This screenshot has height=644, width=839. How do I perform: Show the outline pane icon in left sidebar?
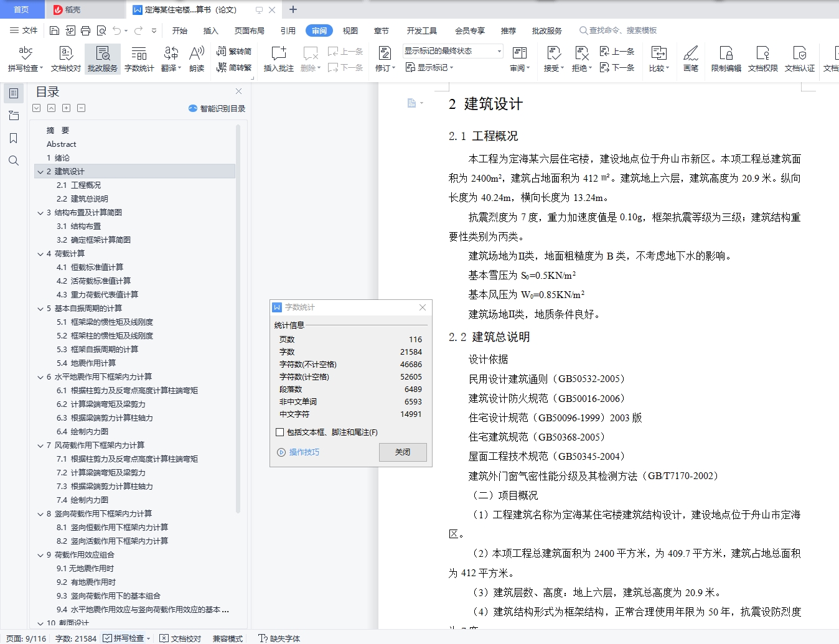[14, 93]
